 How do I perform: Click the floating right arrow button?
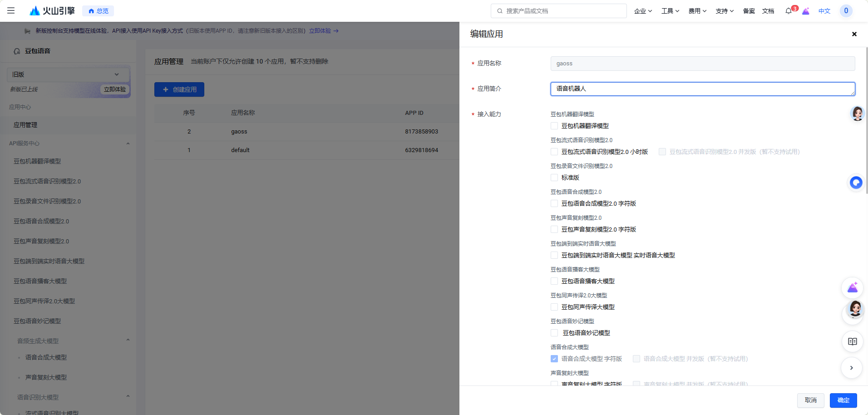pos(852,368)
